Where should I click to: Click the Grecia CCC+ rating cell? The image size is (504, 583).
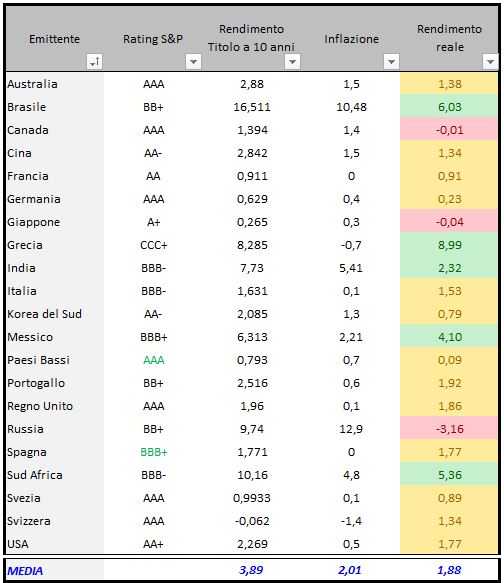(154, 245)
